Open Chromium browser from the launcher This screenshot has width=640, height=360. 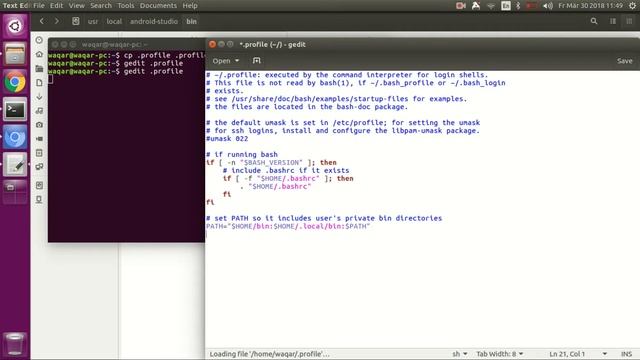[15, 138]
